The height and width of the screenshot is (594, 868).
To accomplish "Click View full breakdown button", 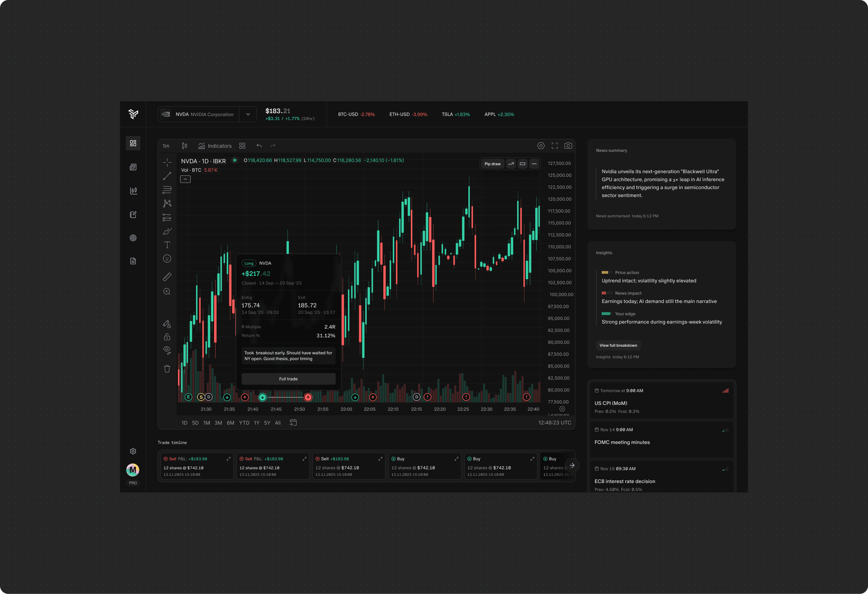I will (618, 345).
